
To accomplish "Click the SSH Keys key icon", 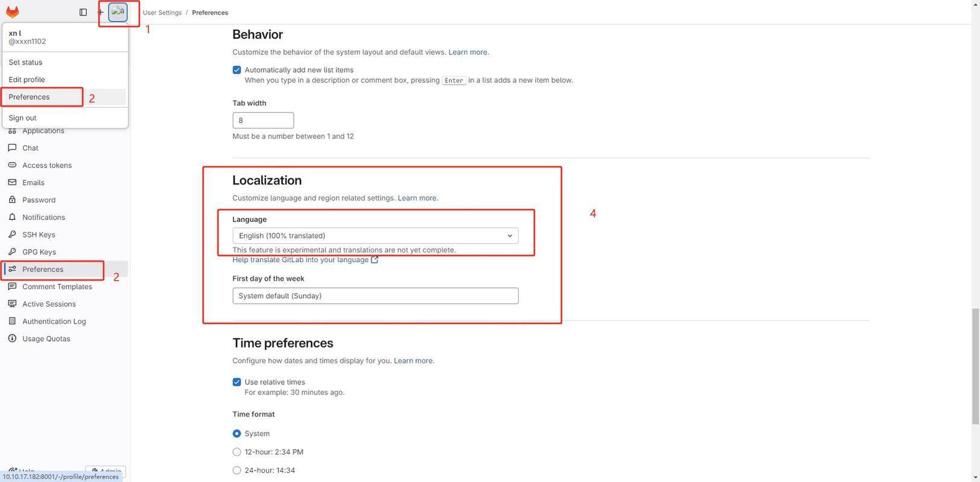I will pos(12,235).
